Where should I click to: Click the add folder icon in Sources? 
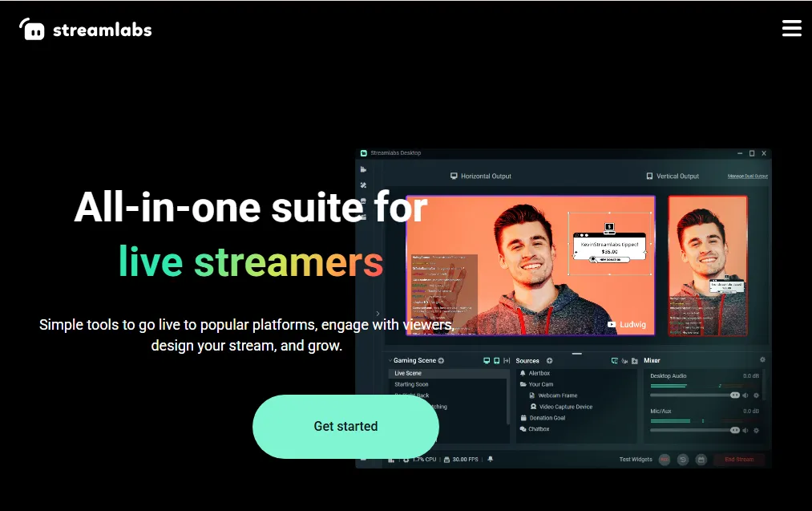pos(634,361)
